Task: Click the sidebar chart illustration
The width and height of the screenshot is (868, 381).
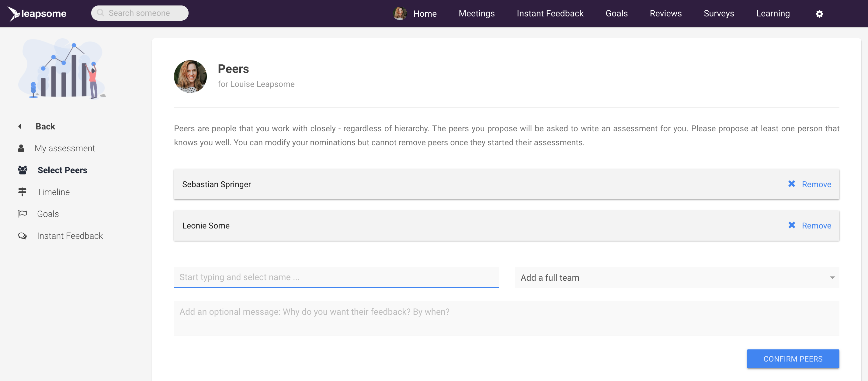Action: (x=62, y=68)
